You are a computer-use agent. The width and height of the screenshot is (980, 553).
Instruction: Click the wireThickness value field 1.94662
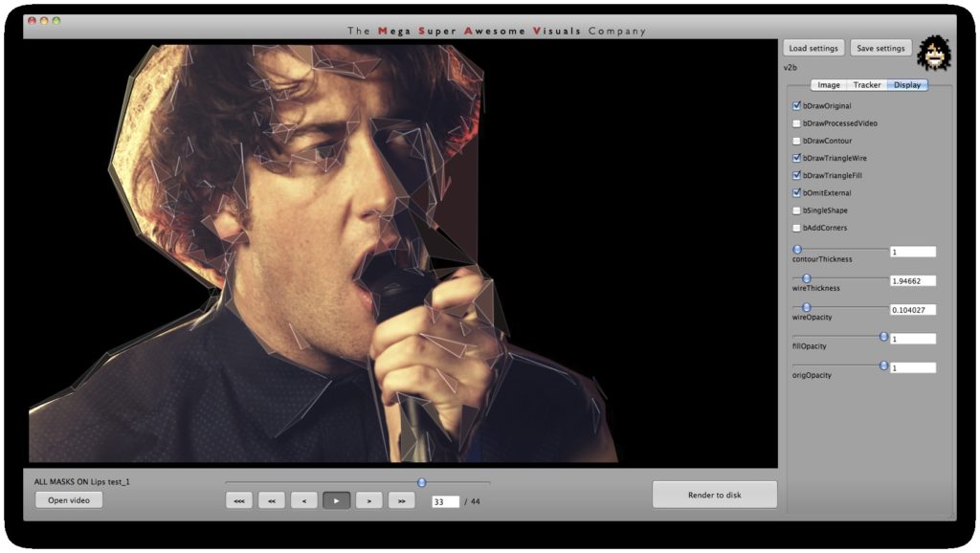(x=912, y=281)
